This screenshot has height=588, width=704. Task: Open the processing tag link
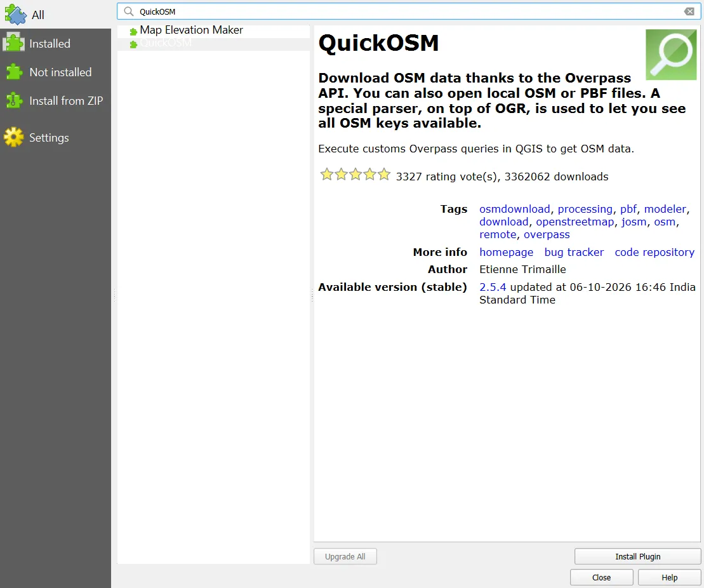(x=585, y=209)
